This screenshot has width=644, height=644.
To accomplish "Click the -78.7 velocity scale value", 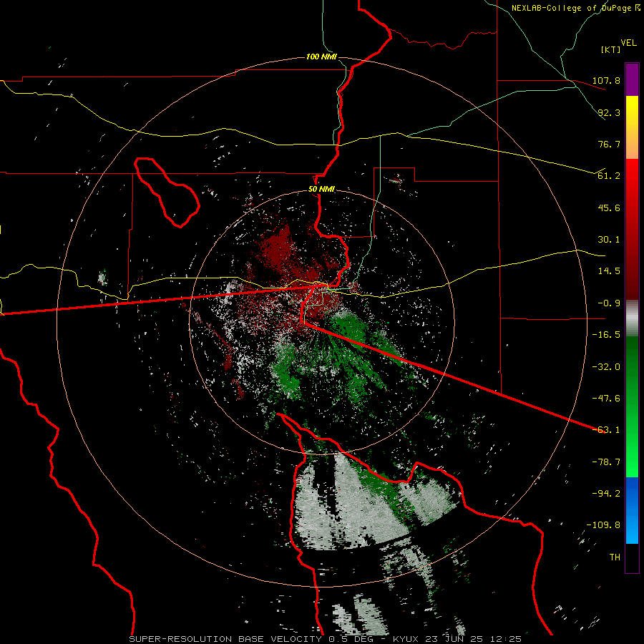I will 606,462.
